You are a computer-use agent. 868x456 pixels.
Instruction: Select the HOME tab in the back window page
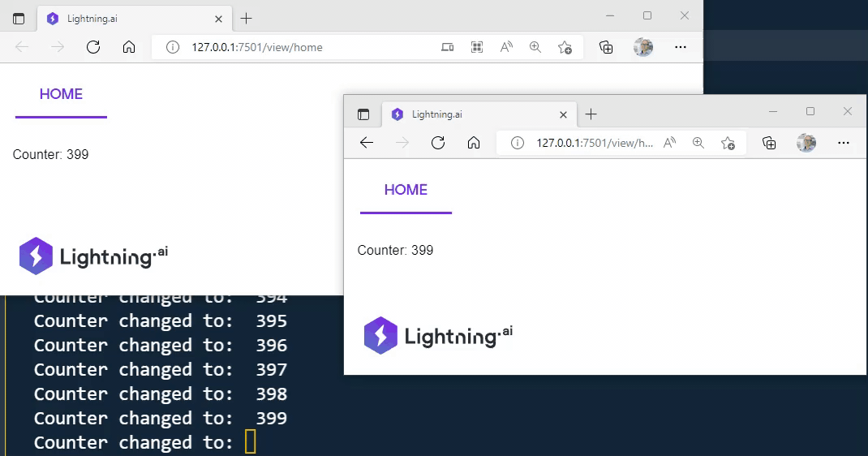pyautogui.click(x=61, y=94)
